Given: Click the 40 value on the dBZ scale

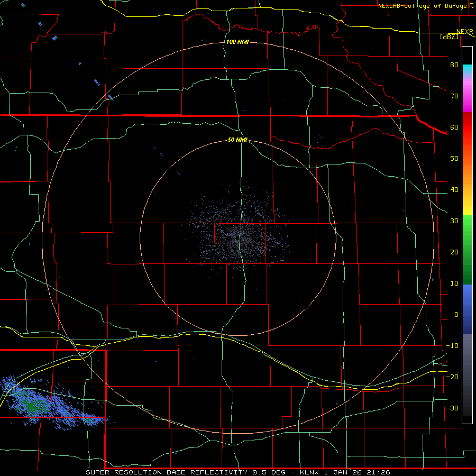Looking at the screenshot, I should click(x=454, y=190).
